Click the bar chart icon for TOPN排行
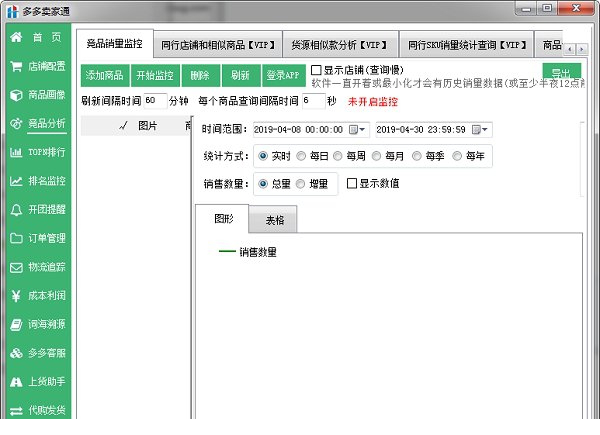Image resolution: width=600 pixels, height=435 pixels. pyautogui.click(x=16, y=152)
